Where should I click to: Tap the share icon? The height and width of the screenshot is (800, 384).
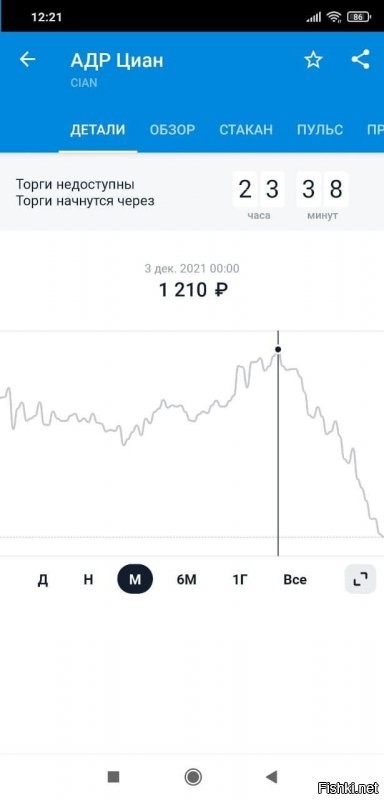pos(361,60)
